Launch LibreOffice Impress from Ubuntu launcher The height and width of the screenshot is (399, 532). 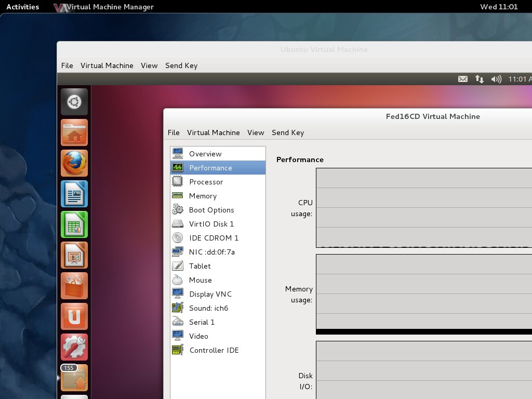[x=74, y=255]
